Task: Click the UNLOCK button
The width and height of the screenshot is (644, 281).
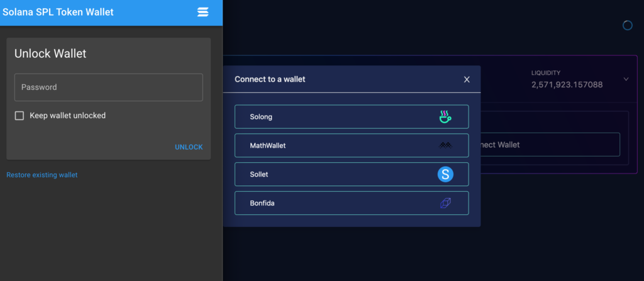Action: pyautogui.click(x=189, y=147)
